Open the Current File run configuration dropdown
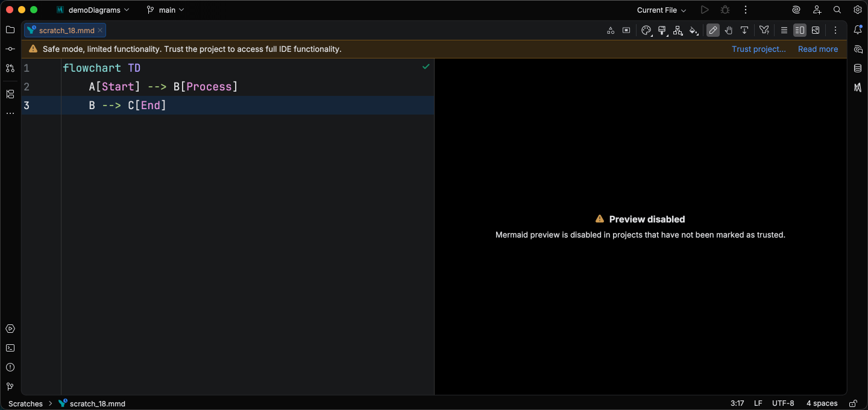 click(661, 10)
